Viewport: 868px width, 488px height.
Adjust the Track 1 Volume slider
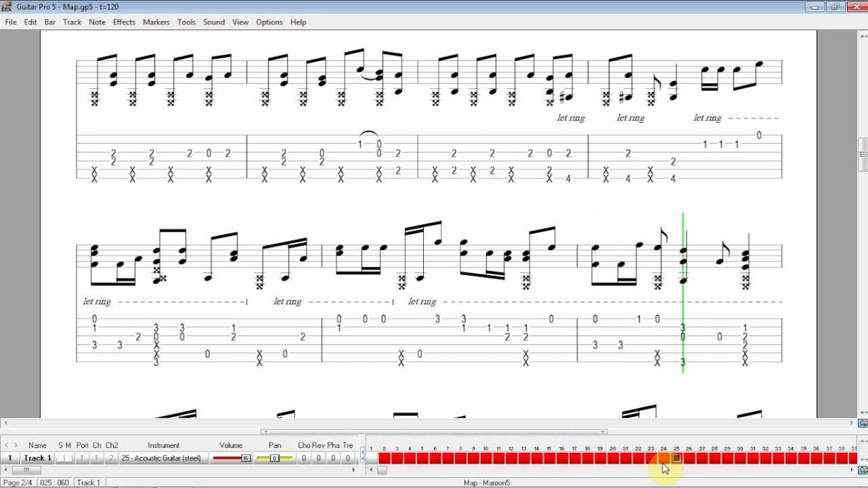click(231, 458)
